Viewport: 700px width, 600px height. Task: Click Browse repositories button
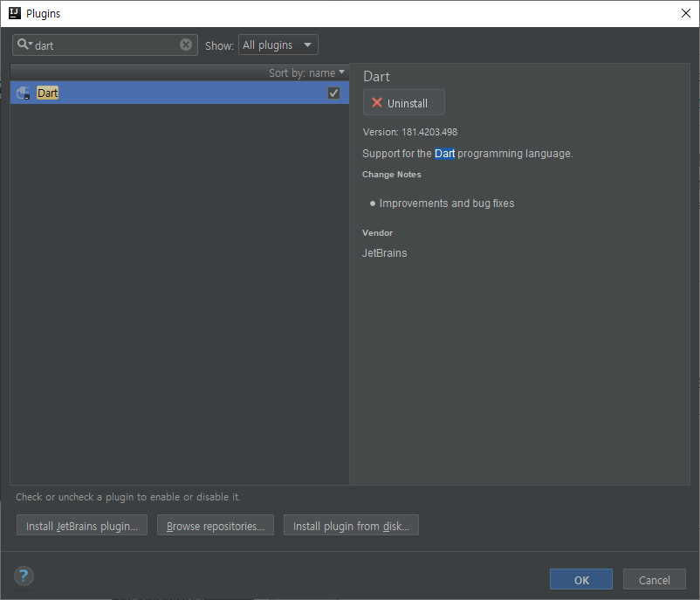[216, 526]
